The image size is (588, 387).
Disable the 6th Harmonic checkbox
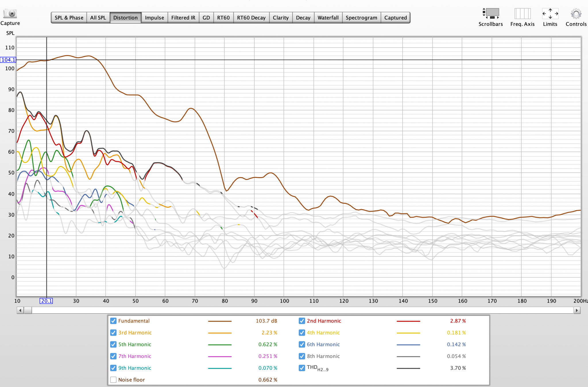pyautogui.click(x=302, y=344)
